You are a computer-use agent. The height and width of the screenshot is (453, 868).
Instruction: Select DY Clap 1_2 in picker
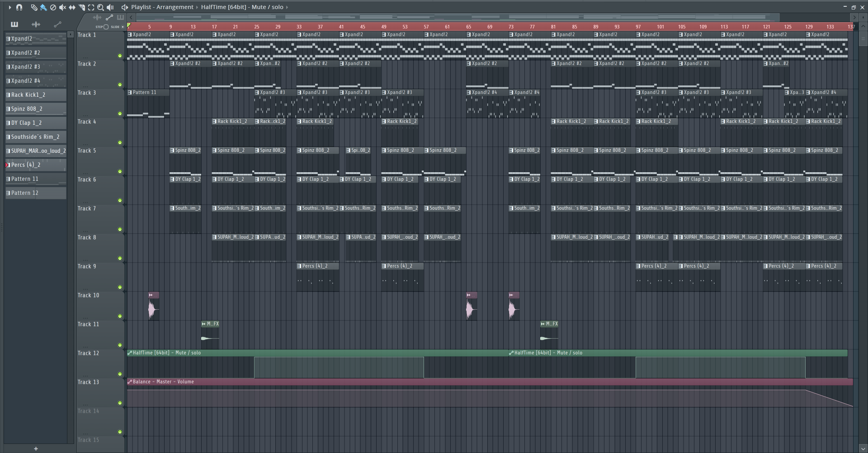click(36, 123)
